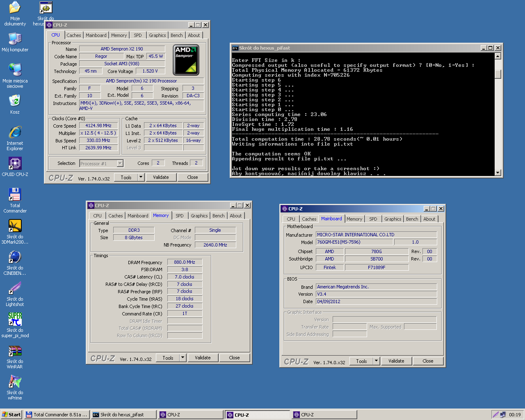Click BIOS date 04/09/2012 field
Screen dimensions: 525x420
pyautogui.click(x=376, y=301)
